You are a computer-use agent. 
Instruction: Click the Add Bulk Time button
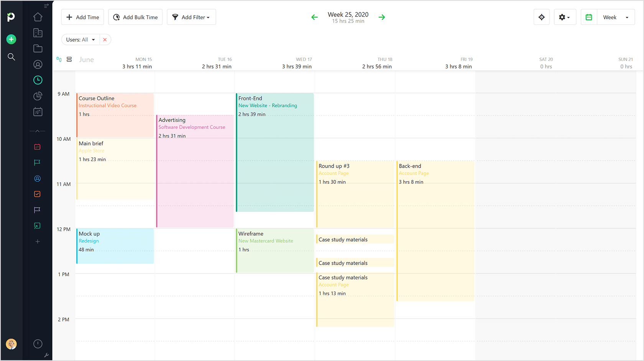point(135,17)
